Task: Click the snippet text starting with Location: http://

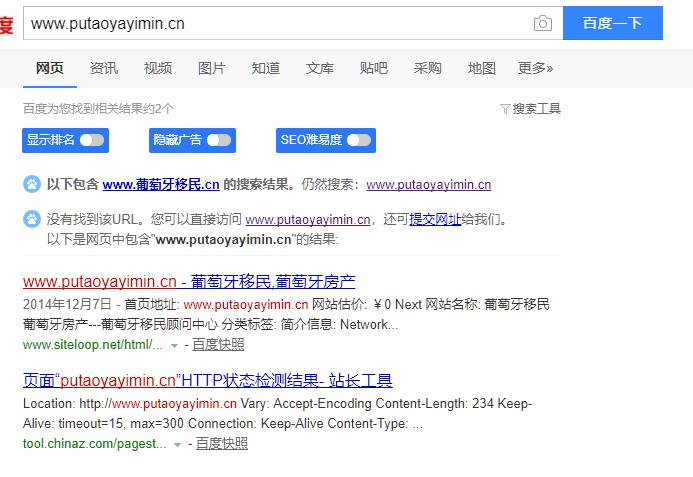Action: click(278, 413)
